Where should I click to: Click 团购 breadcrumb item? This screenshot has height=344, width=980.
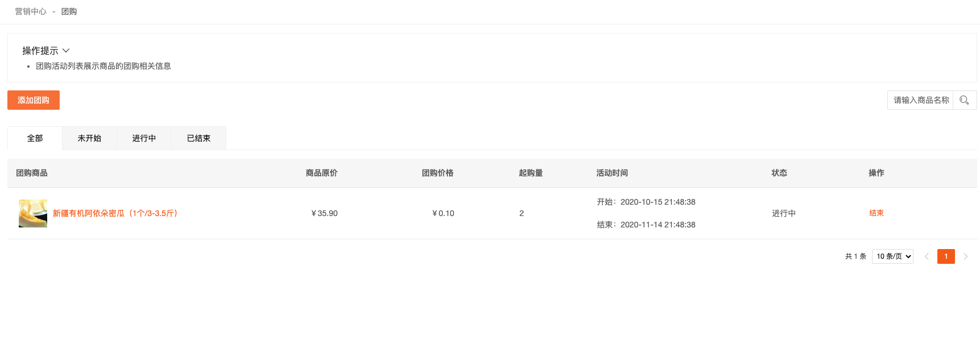[69, 11]
